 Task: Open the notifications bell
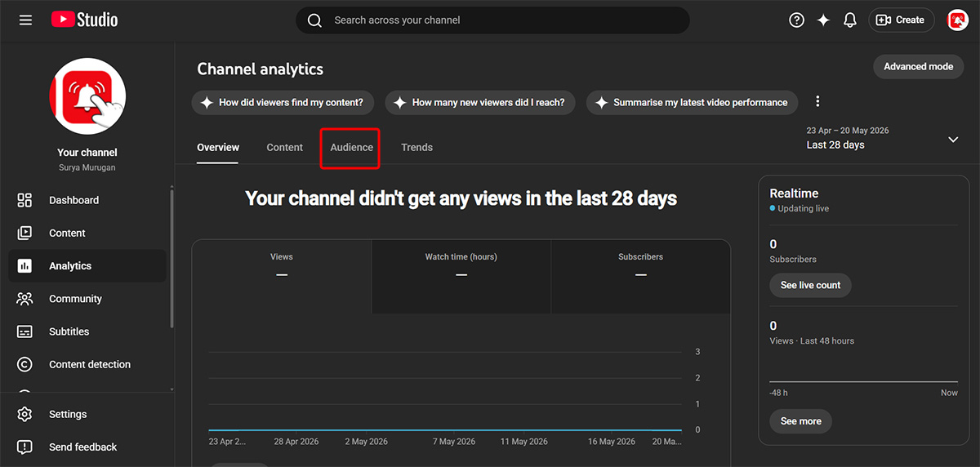(850, 20)
